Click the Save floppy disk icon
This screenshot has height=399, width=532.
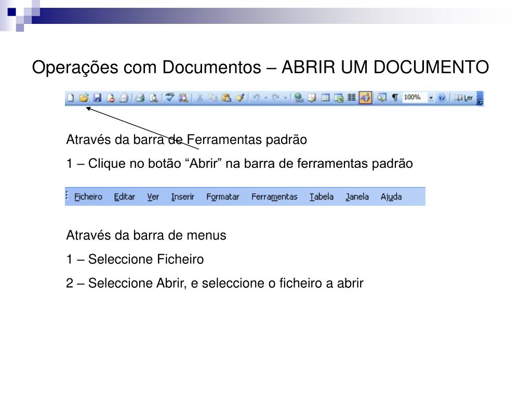point(97,98)
